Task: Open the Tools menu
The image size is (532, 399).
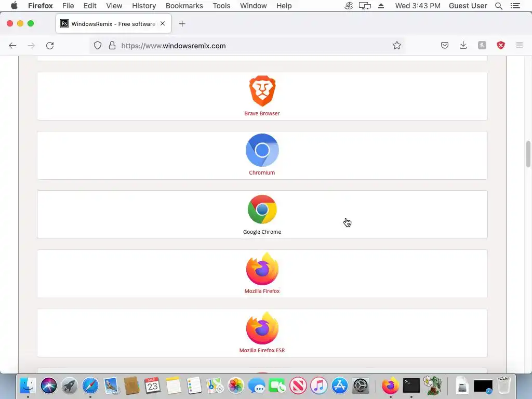Action: (x=221, y=6)
